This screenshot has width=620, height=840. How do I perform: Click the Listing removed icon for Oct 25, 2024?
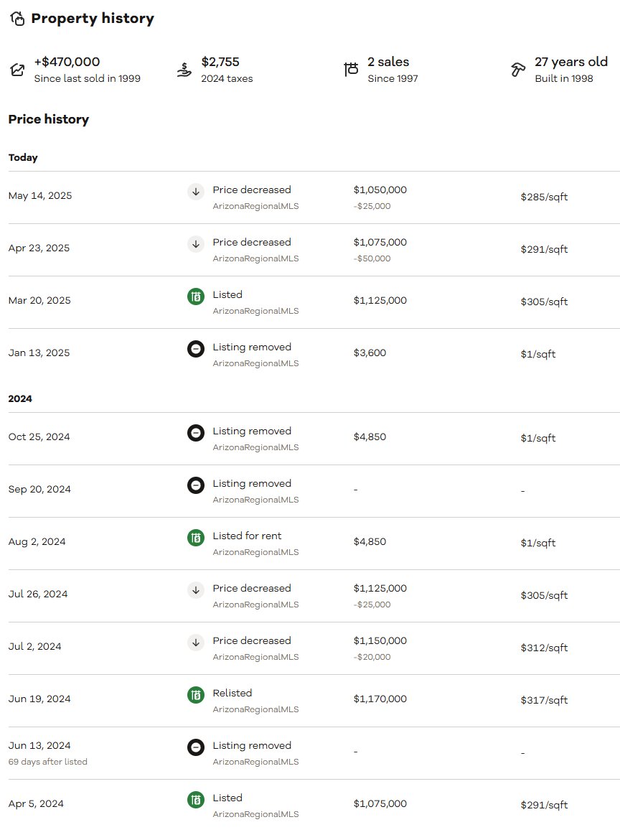pos(196,432)
